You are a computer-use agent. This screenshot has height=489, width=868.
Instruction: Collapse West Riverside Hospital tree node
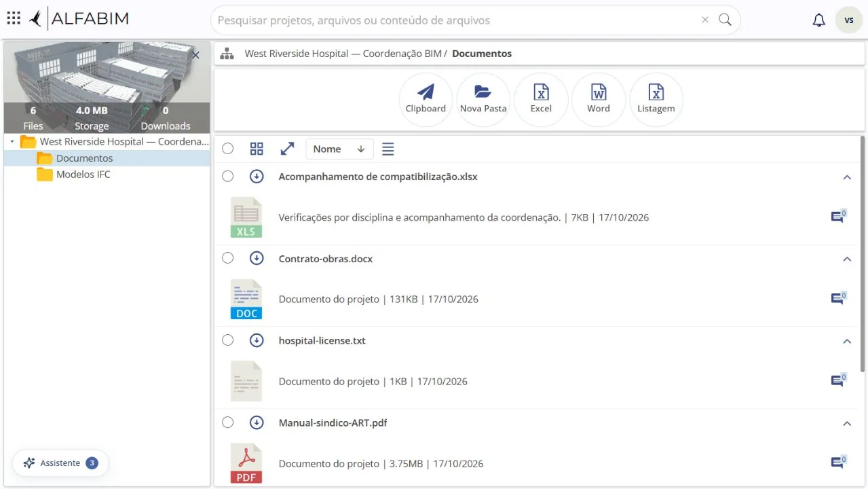coord(12,141)
